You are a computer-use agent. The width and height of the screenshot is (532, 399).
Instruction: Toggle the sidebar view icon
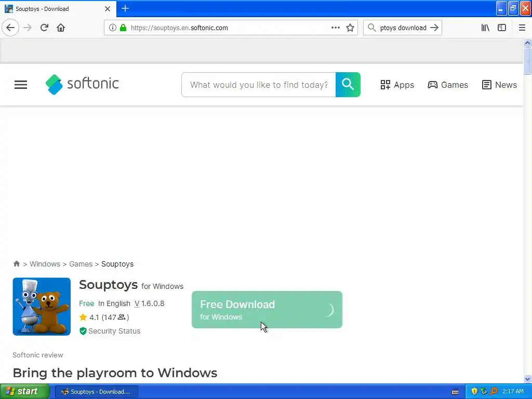click(502, 28)
